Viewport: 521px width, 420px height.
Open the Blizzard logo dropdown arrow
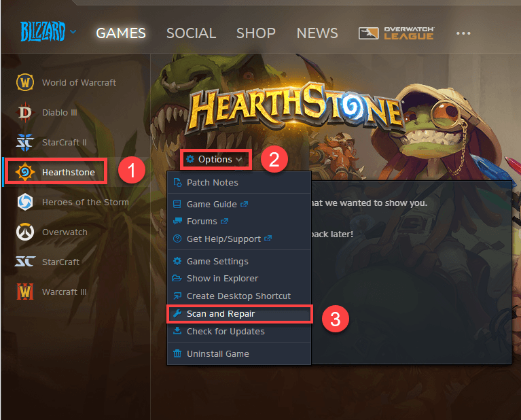coord(73,32)
